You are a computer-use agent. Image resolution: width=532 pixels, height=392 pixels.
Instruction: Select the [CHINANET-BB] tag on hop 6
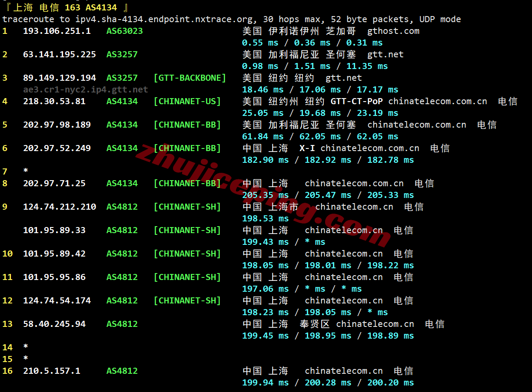click(x=187, y=148)
